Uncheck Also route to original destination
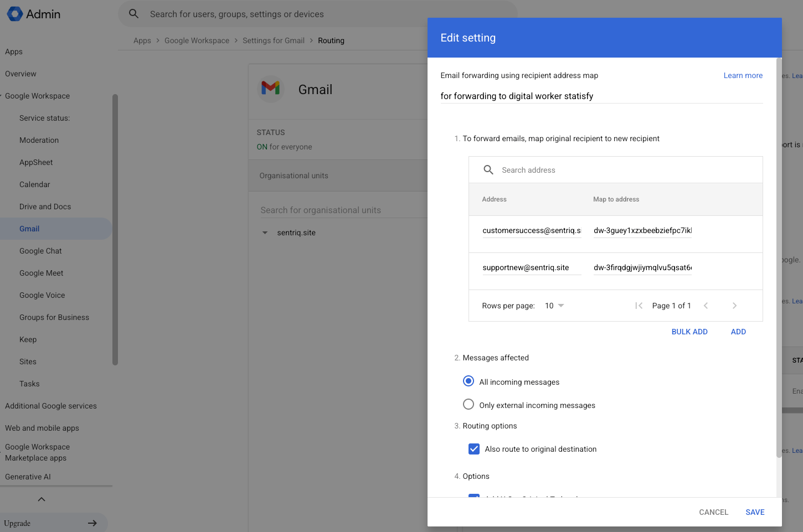Screen dimensions: 803x532 pyautogui.click(x=474, y=449)
